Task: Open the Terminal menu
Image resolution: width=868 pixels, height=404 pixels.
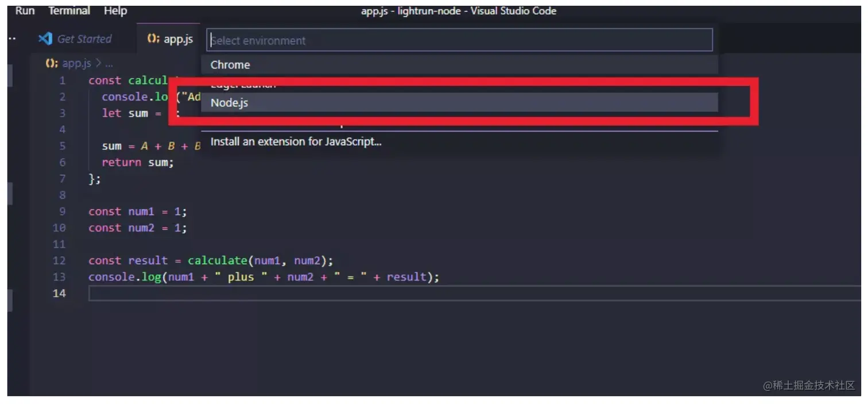Action: tap(69, 10)
